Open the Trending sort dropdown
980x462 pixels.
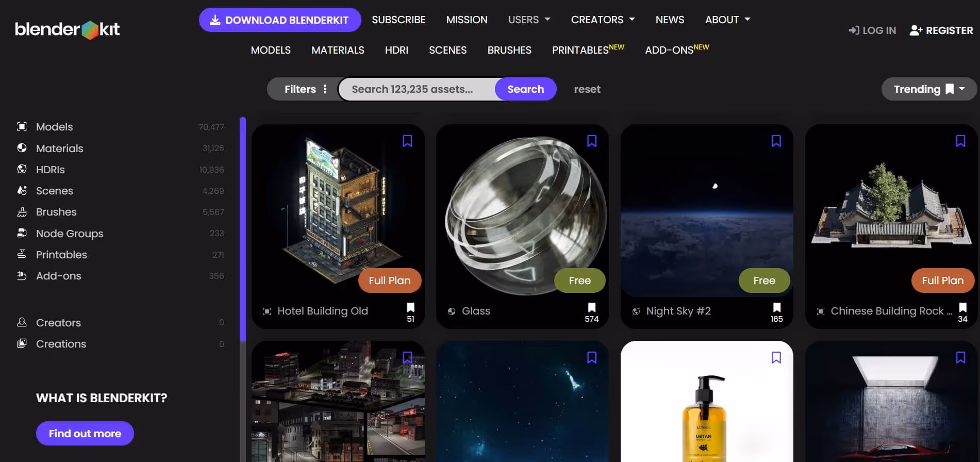point(929,89)
